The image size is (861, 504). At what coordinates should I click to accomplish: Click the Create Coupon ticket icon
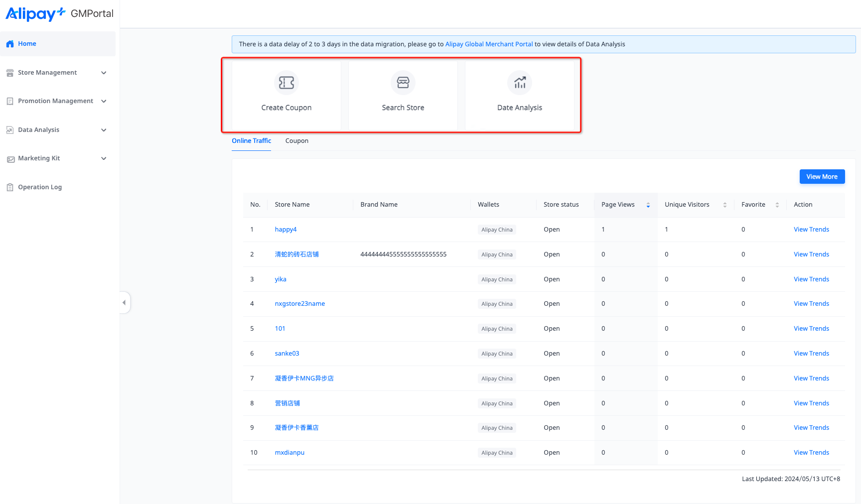(287, 83)
